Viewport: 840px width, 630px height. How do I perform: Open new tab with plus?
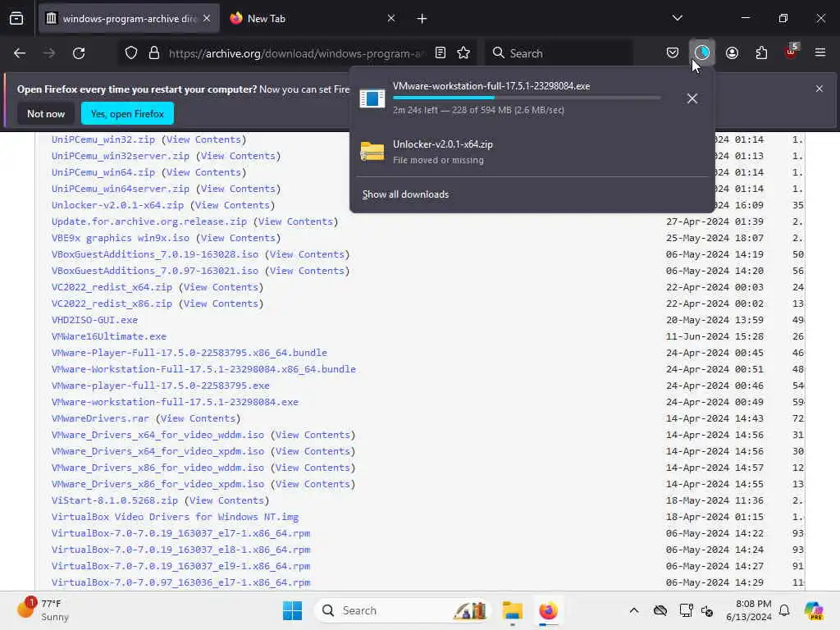422,19
